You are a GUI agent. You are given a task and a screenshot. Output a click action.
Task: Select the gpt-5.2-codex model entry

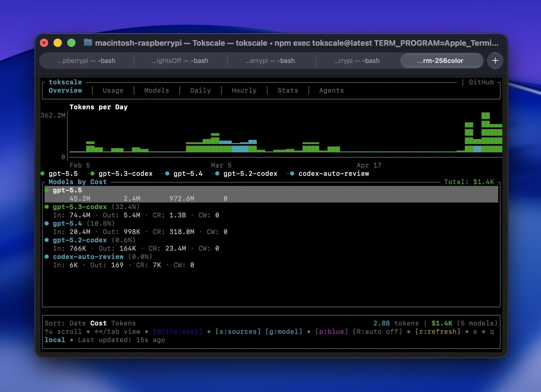[271, 244]
